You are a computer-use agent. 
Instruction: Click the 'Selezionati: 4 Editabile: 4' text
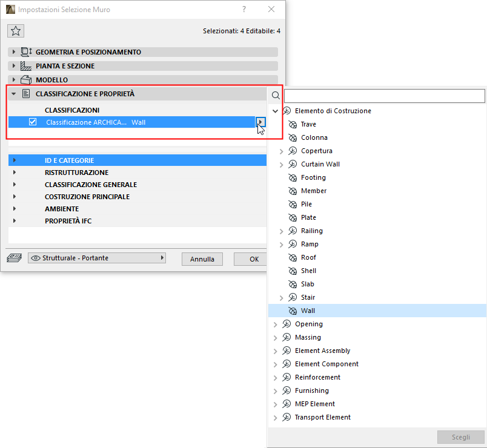(242, 31)
